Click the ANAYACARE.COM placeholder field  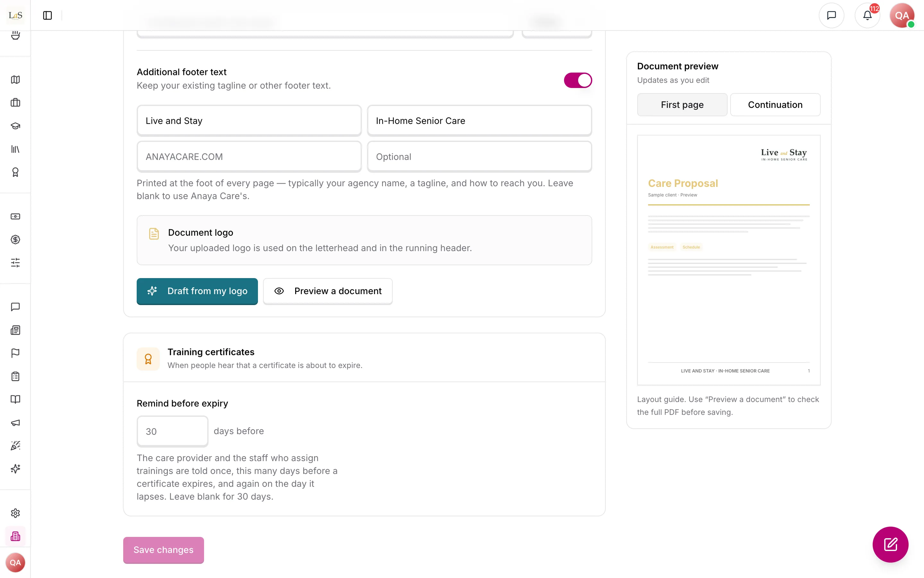[x=249, y=156]
